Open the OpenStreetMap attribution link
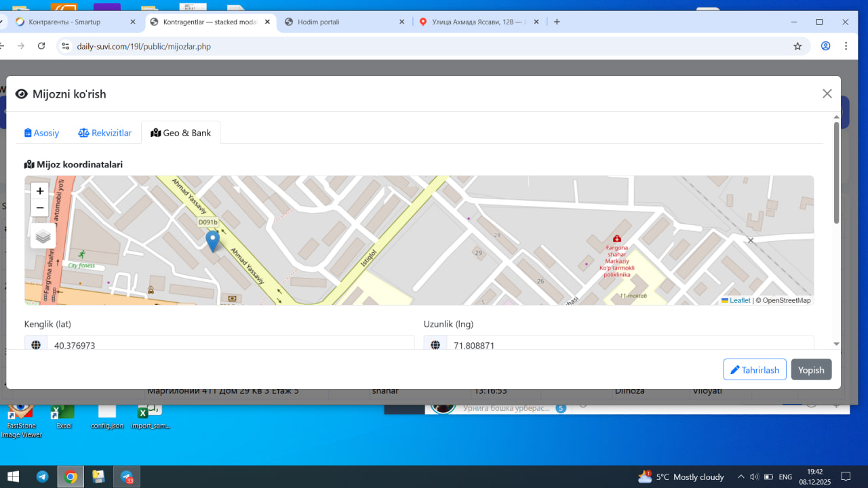 pyautogui.click(x=787, y=300)
